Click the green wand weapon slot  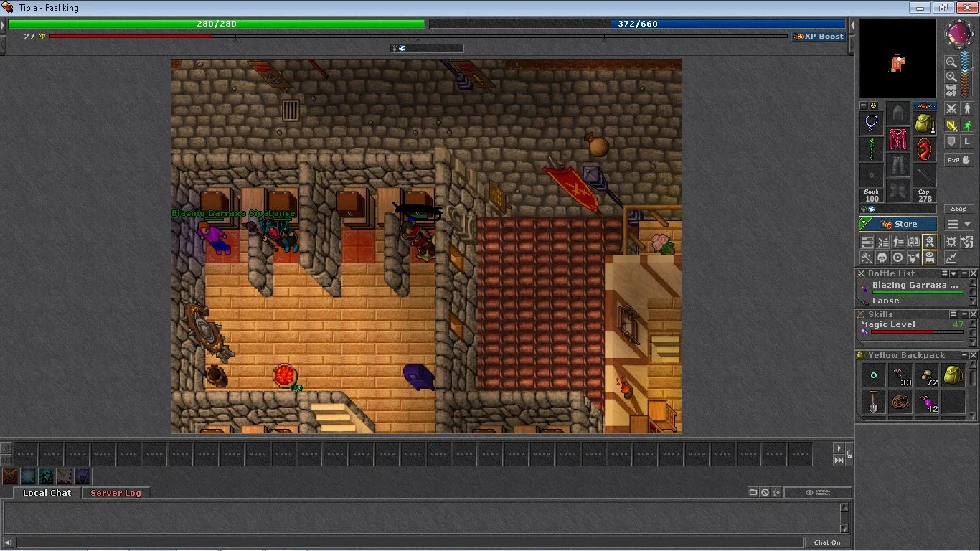[x=872, y=149]
